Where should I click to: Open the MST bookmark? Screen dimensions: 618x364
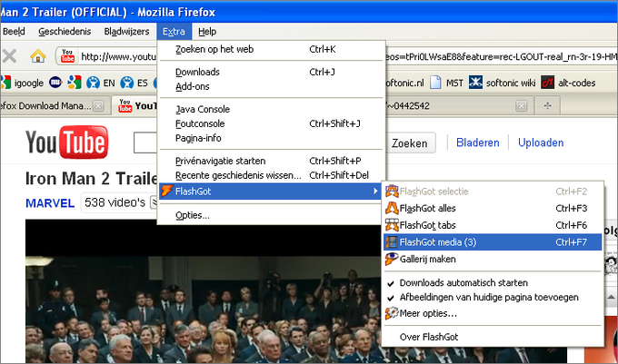[x=446, y=83]
